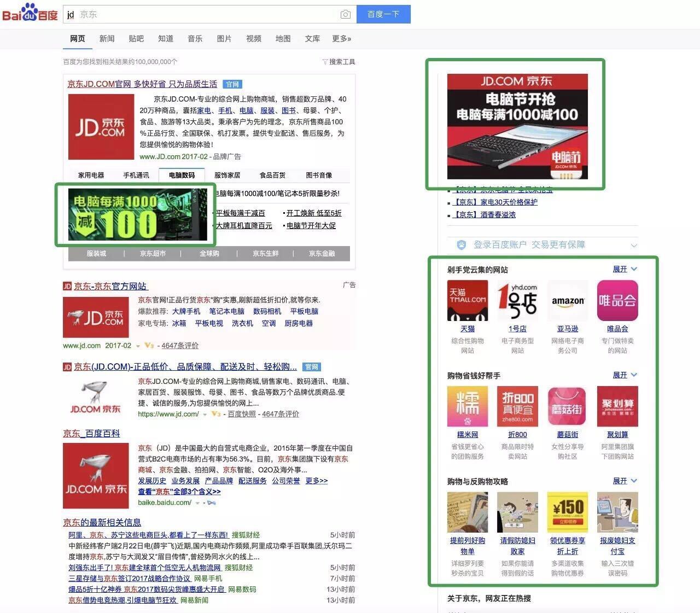Click 全球购 in gray bar
Viewport: 700px width, 613px height.
point(209,254)
